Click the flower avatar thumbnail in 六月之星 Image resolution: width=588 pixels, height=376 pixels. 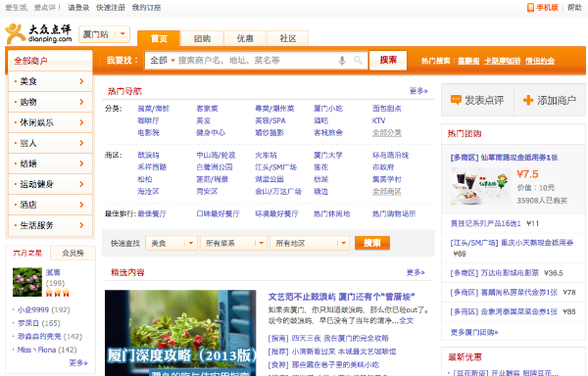tap(27, 282)
